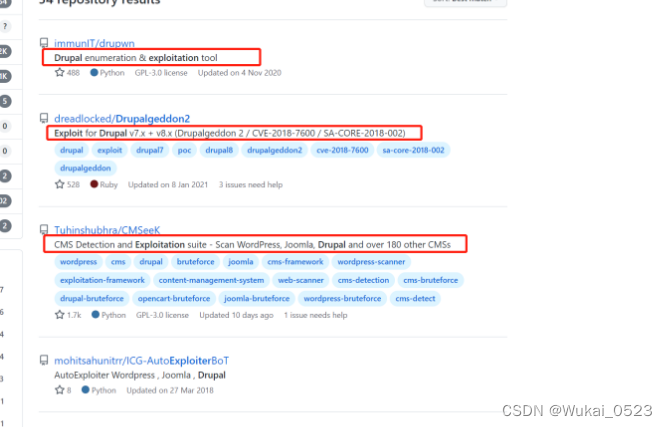Select the 'sa-core-2018-002' topic tag
The width and height of the screenshot is (667, 427).
(x=413, y=150)
